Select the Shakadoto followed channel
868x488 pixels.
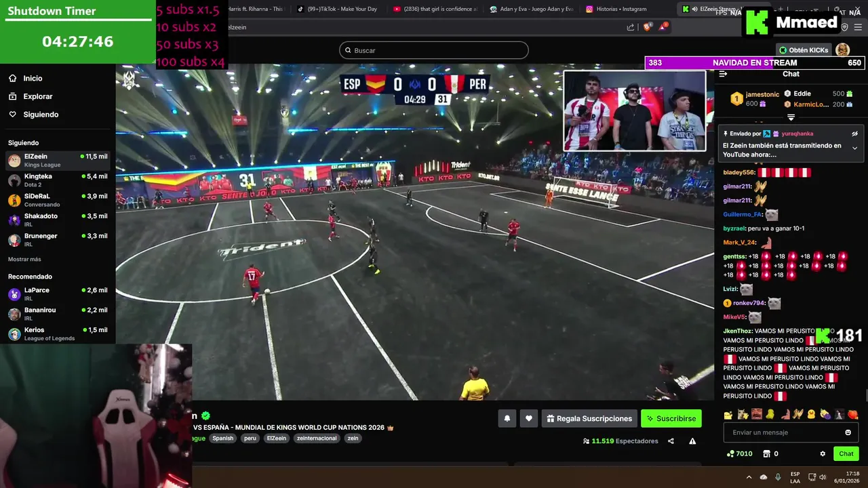pos(58,220)
